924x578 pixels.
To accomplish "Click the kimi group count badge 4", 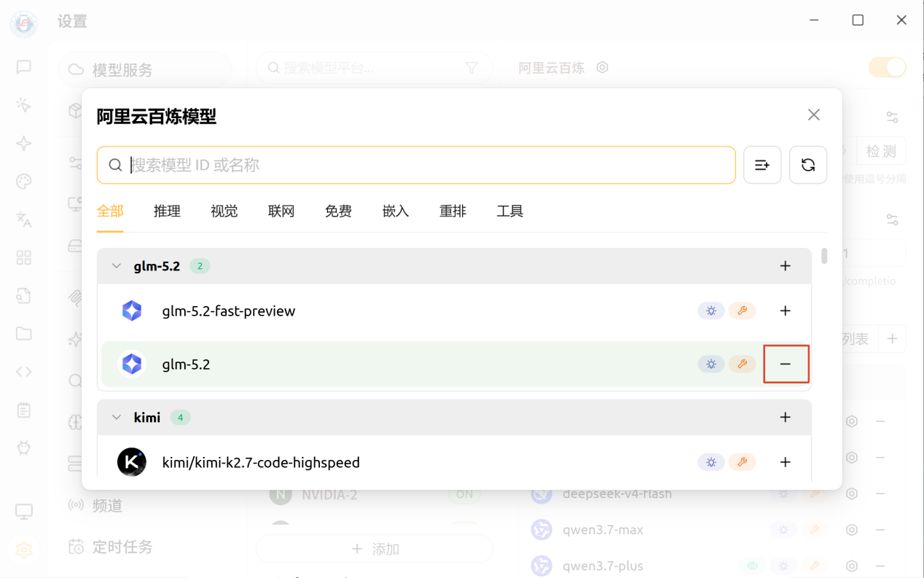I will pyautogui.click(x=180, y=418).
